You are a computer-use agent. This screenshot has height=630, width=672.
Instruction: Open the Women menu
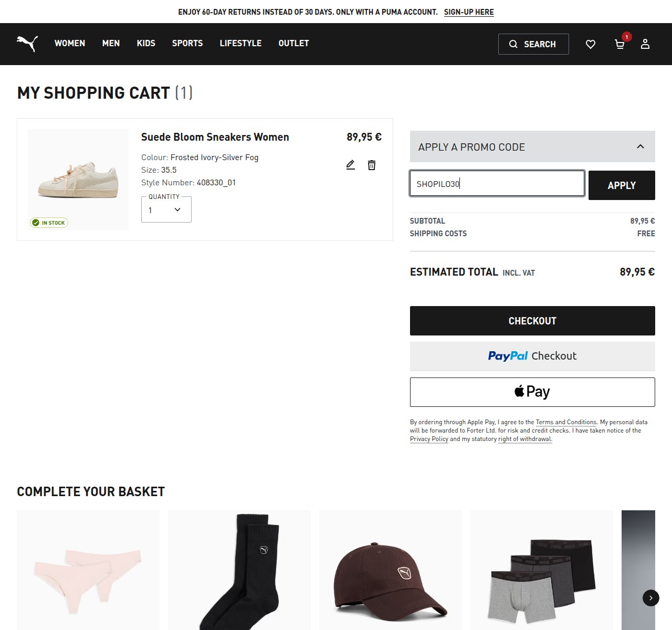point(70,43)
